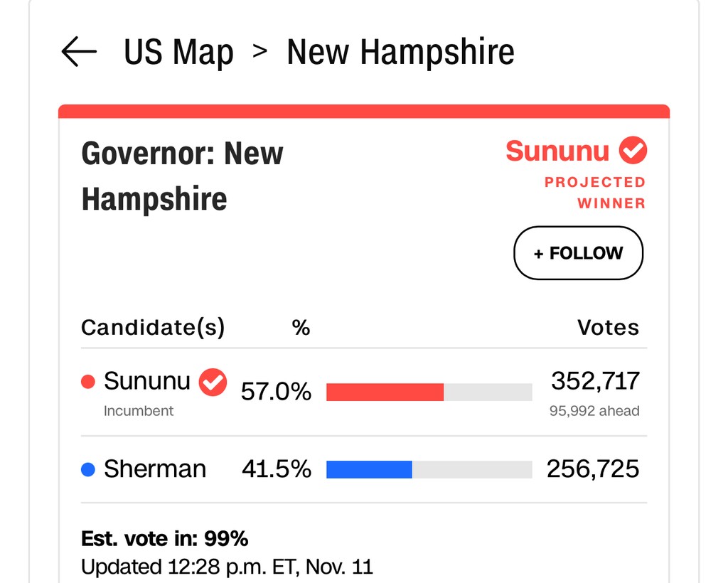Click the red dot beside Sununu

[88, 382]
